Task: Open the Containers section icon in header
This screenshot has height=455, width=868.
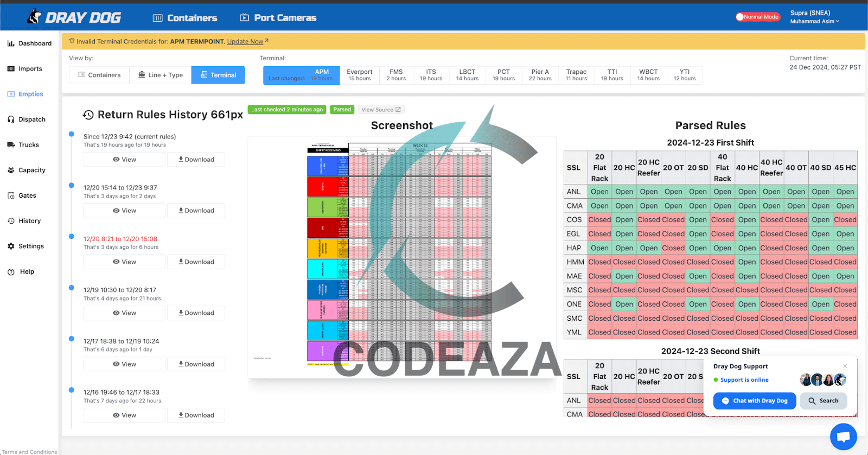Action: [158, 18]
